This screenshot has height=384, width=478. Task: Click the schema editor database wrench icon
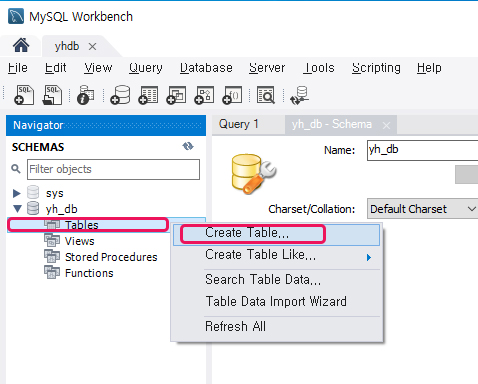(x=253, y=173)
